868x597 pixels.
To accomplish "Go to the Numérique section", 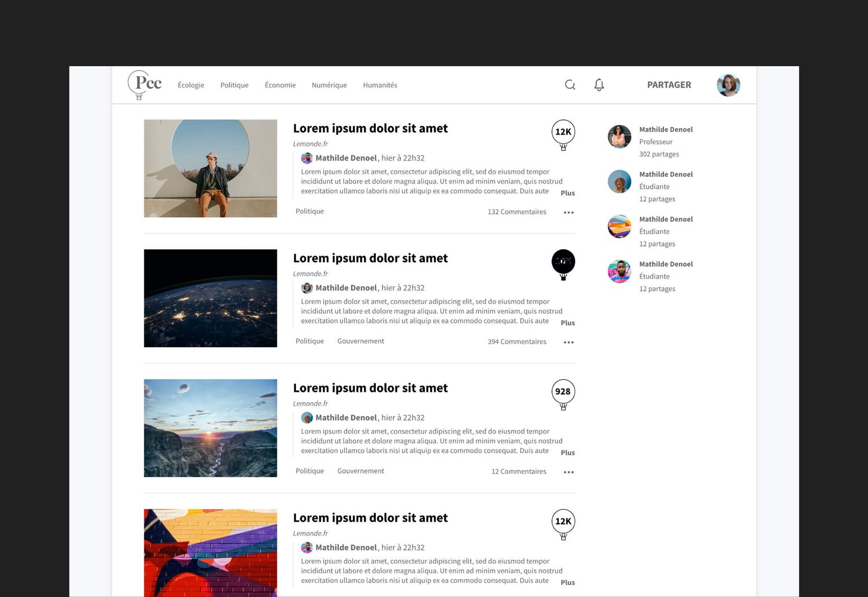I will [x=329, y=85].
